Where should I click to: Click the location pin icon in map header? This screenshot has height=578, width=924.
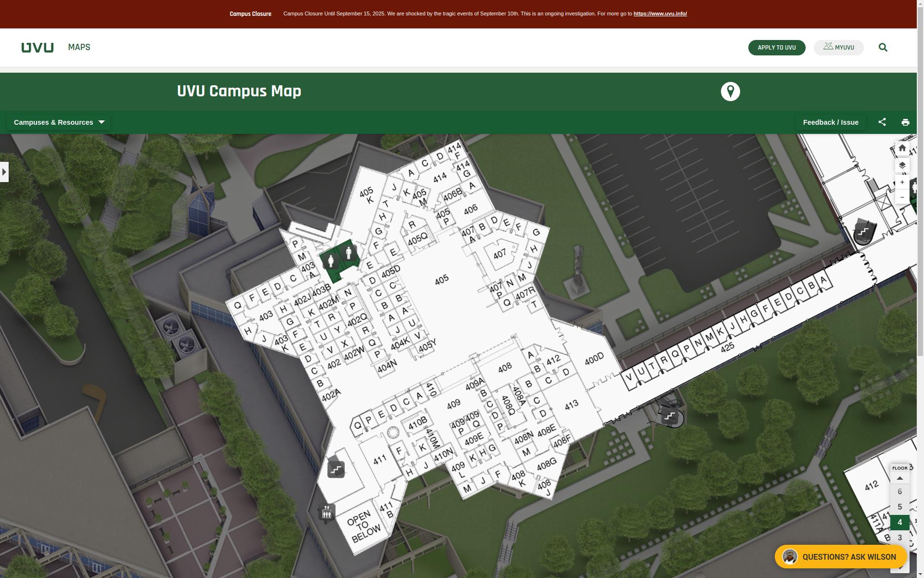(x=730, y=92)
